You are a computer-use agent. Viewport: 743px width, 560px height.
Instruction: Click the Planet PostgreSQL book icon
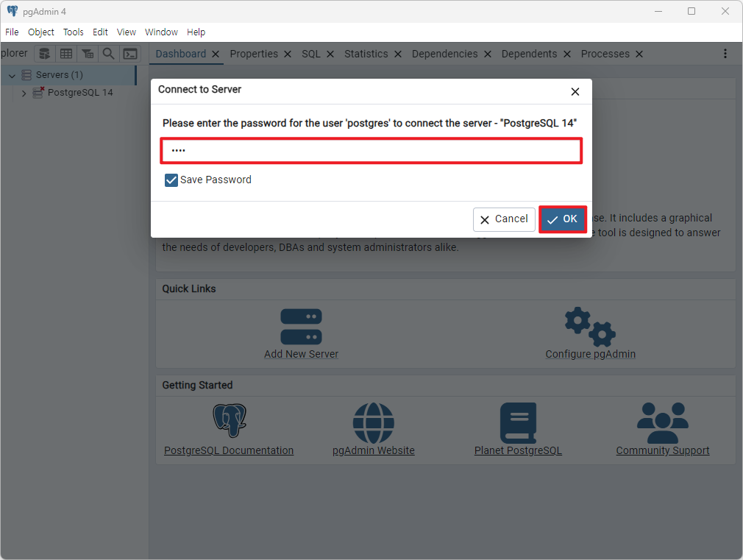(518, 423)
